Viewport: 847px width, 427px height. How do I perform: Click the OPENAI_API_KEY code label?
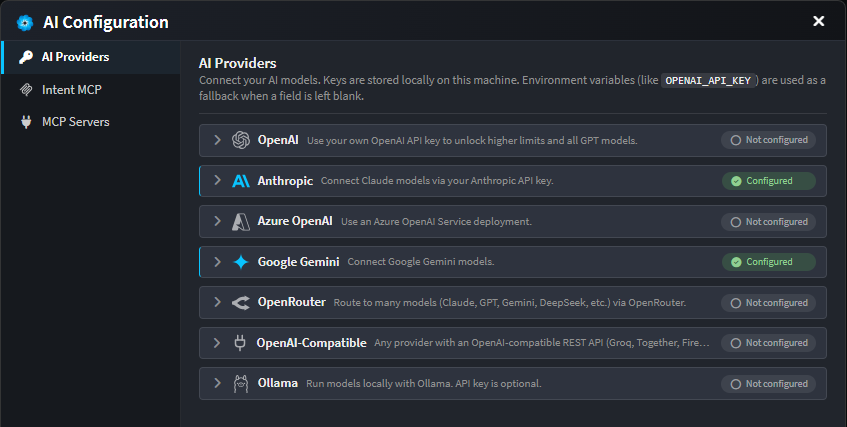(x=708, y=81)
